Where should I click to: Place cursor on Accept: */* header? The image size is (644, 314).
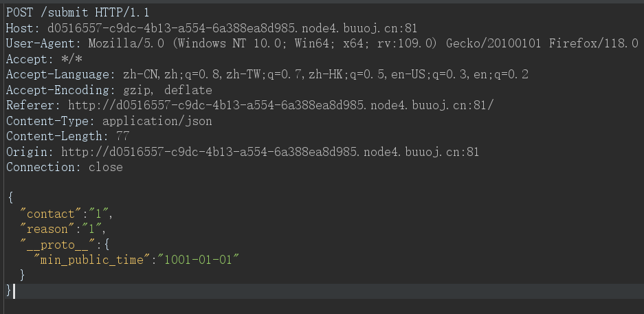44,59
